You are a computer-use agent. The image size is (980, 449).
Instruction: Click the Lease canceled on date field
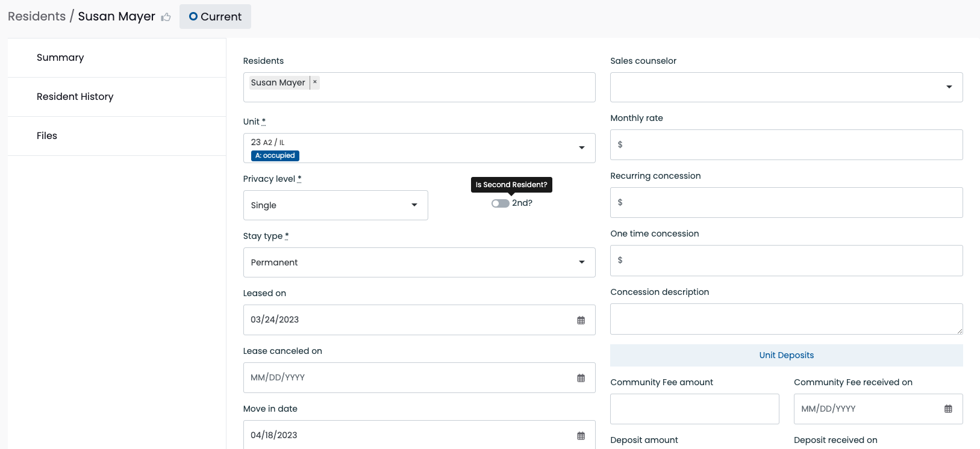click(419, 378)
